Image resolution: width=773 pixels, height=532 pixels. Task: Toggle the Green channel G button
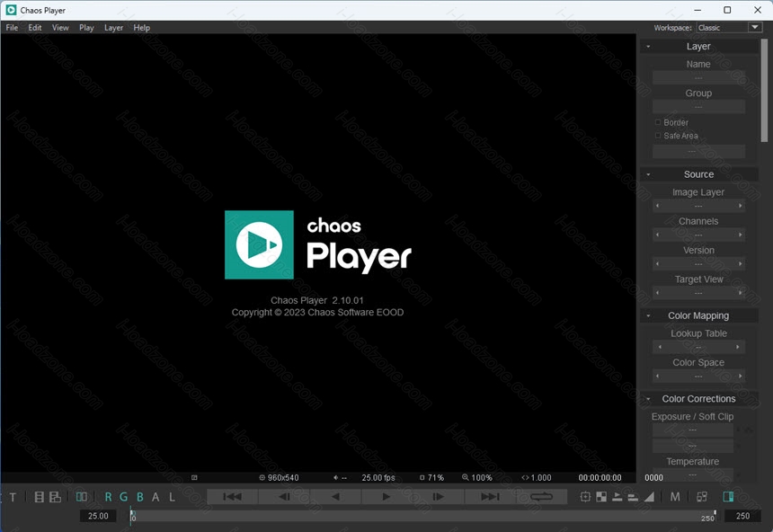point(124,497)
